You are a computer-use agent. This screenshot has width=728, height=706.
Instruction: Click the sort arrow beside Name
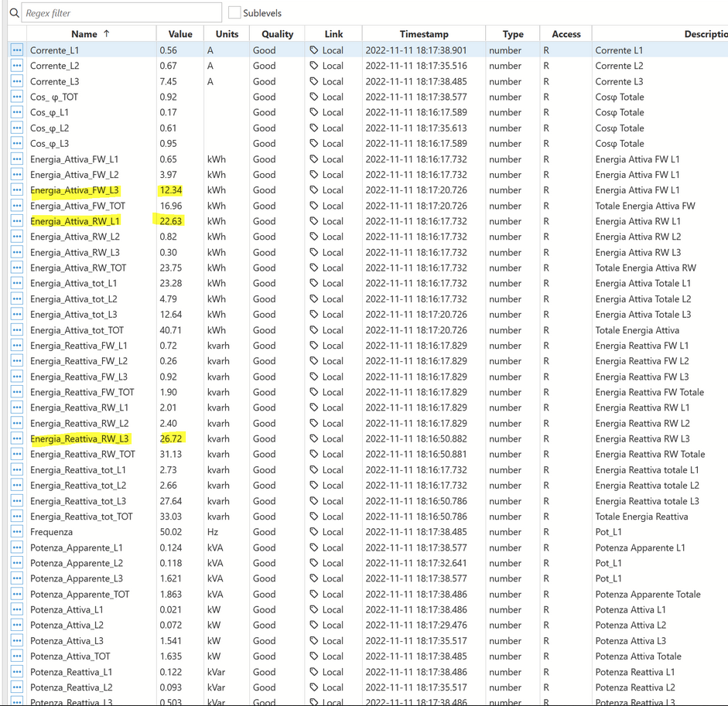pyautogui.click(x=107, y=34)
